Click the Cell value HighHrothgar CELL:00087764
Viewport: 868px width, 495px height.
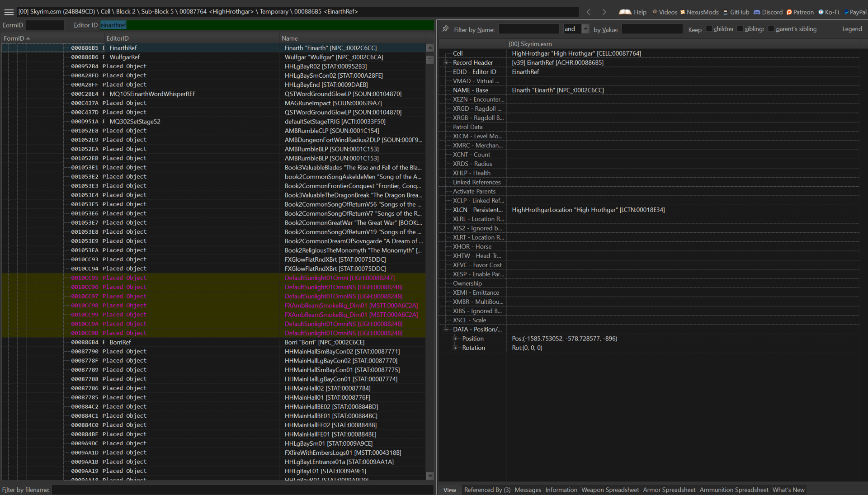(576, 53)
